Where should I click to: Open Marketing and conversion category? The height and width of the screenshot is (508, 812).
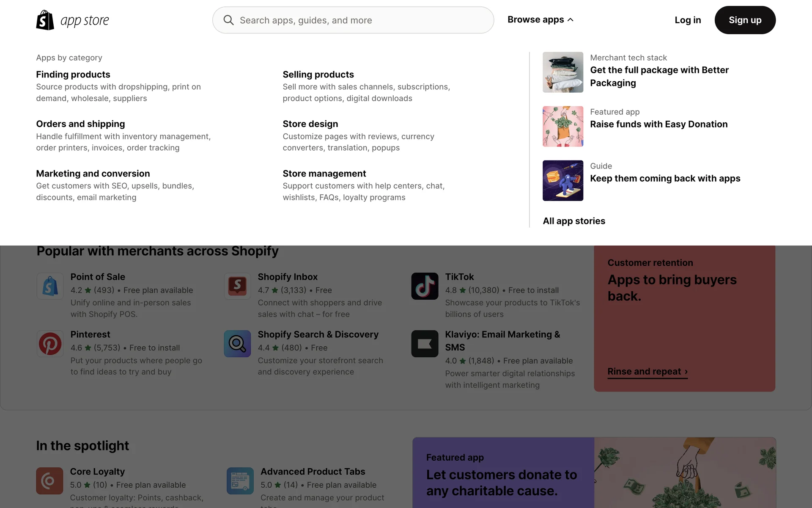[93, 174]
